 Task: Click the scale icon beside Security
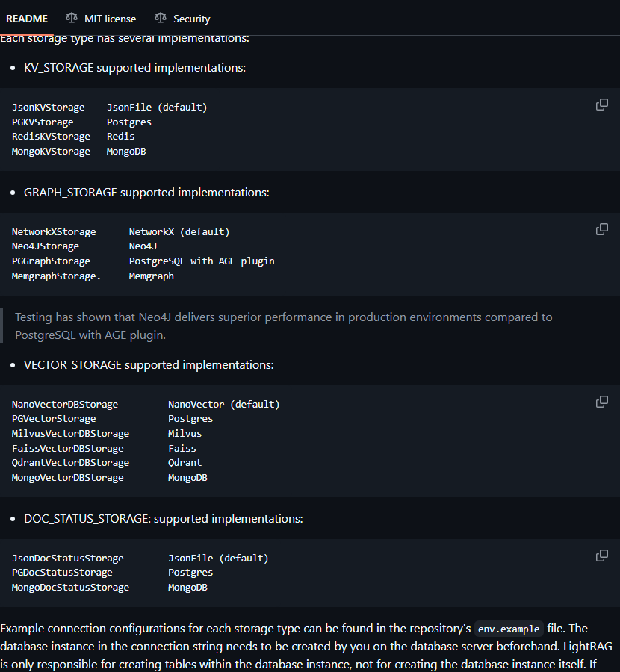161,18
